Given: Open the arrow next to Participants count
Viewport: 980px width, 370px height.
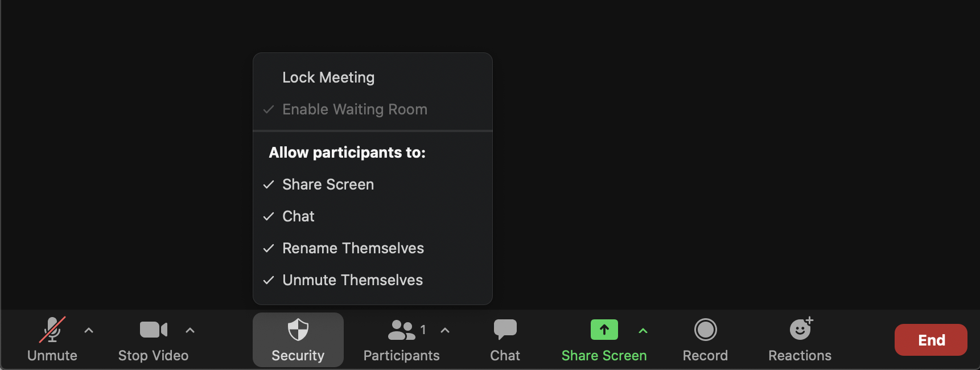Looking at the screenshot, I should coord(445,330).
